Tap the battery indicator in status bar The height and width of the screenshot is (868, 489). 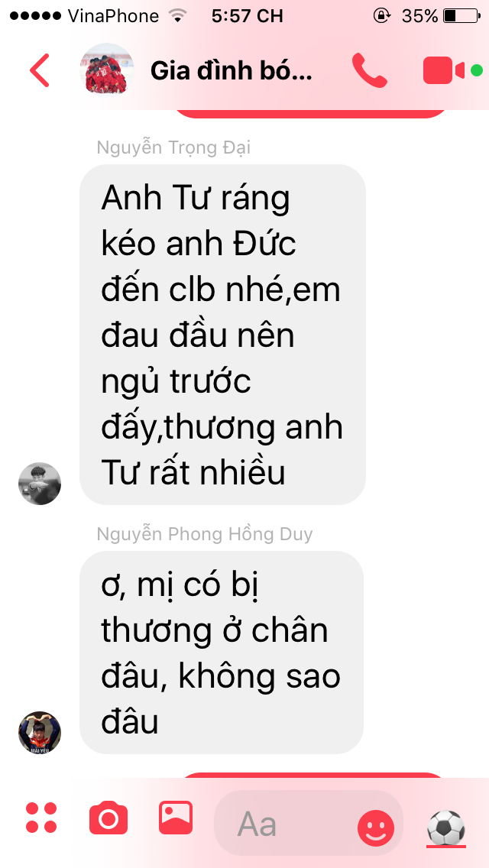[x=461, y=16]
